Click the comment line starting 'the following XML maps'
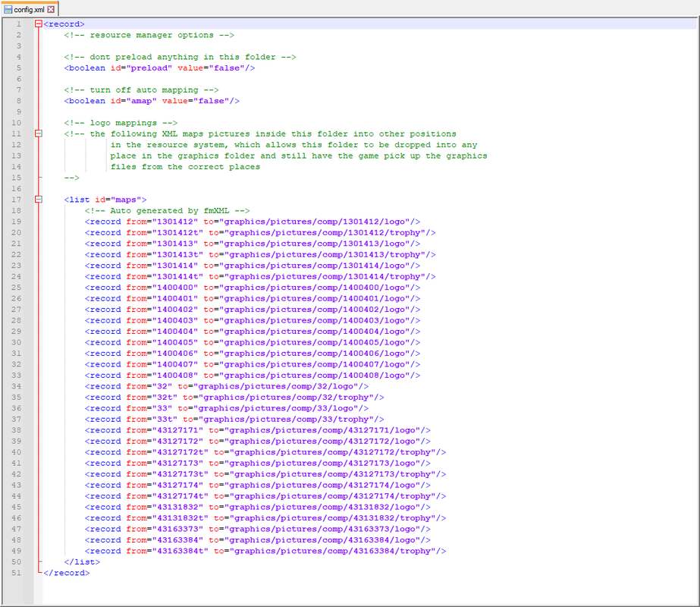The image size is (700, 607). (260, 134)
